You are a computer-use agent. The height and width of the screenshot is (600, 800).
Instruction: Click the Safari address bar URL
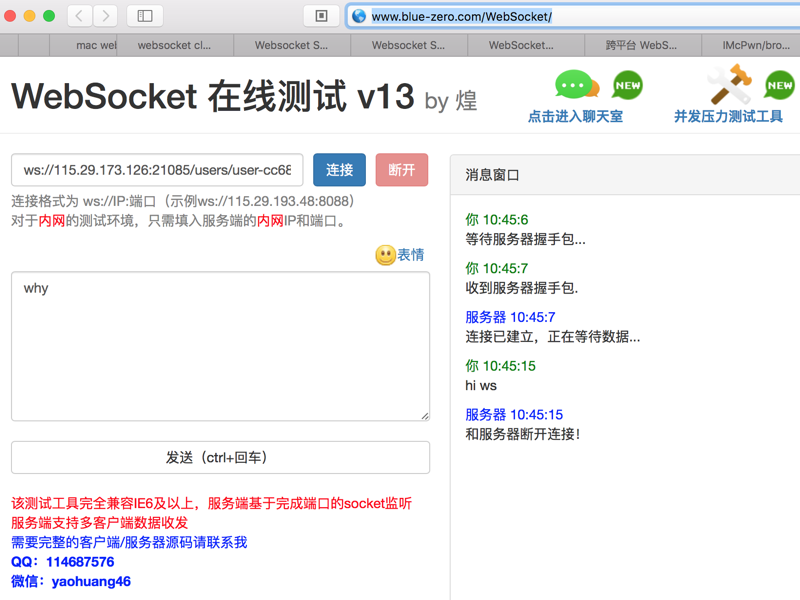coord(462,17)
